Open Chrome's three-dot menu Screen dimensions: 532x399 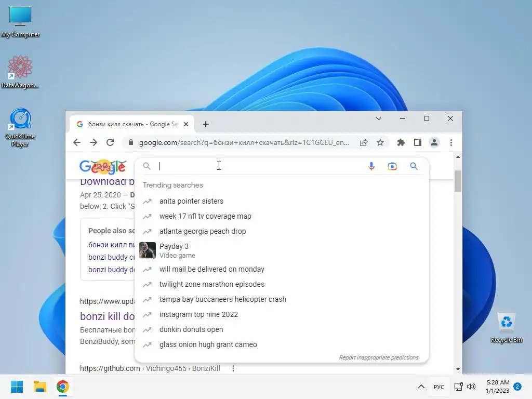451,142
